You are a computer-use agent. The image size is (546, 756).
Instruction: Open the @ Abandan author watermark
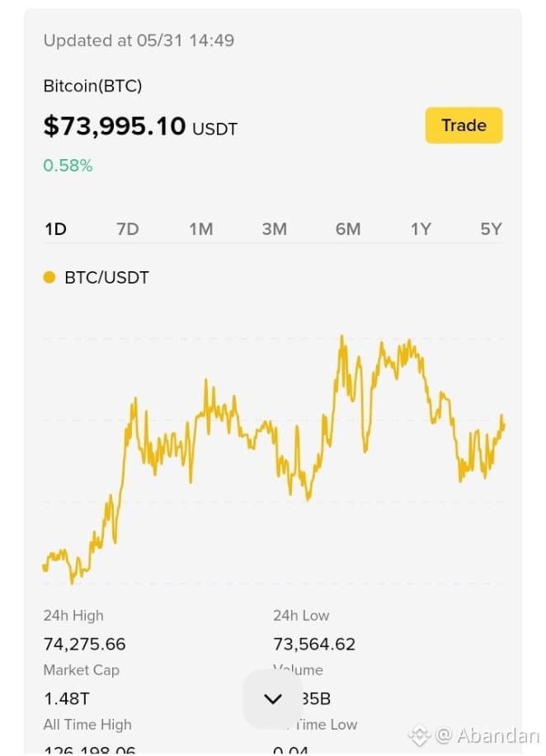pos(487,735)
